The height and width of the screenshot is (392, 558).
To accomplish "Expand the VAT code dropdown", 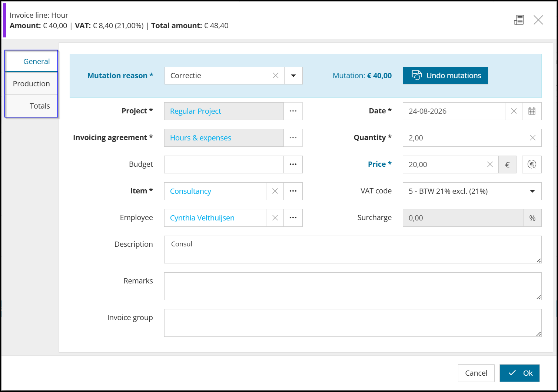I will [532, 191].
